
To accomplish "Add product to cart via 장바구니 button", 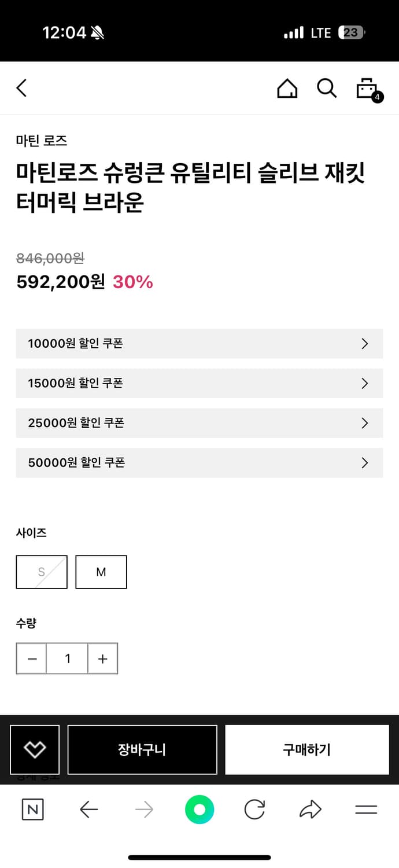I will coord(142,749).
